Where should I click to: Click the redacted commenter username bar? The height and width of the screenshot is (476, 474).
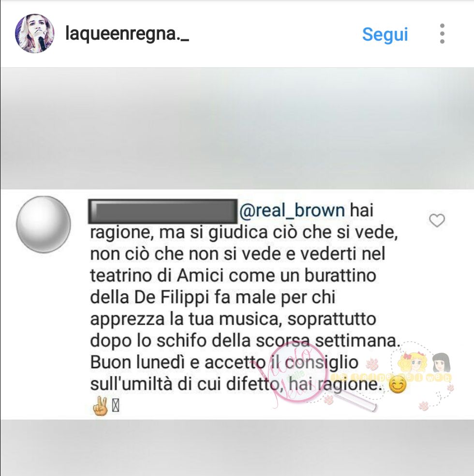[163, 211]
